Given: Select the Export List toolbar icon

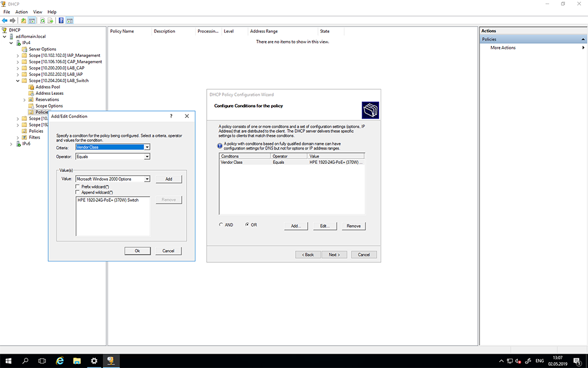Looking at the screenshot, I should (51, 20).
